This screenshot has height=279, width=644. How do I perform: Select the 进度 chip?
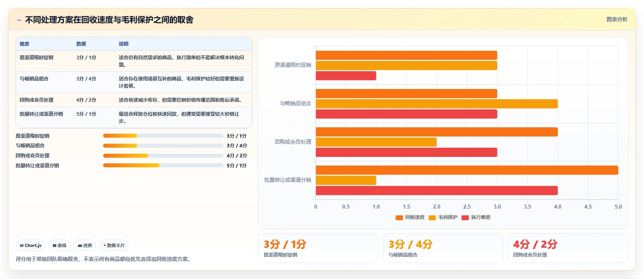(x=85, y=245)
